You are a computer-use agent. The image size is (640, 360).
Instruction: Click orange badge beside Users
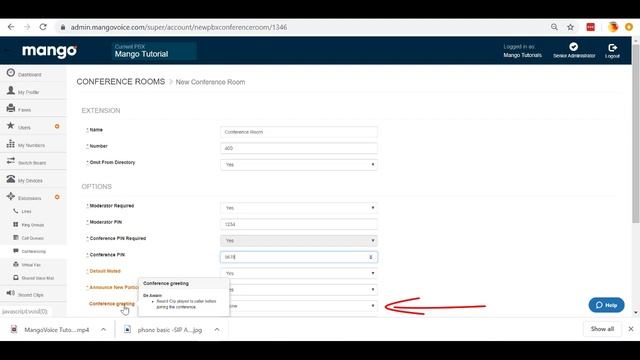[57, 127]
